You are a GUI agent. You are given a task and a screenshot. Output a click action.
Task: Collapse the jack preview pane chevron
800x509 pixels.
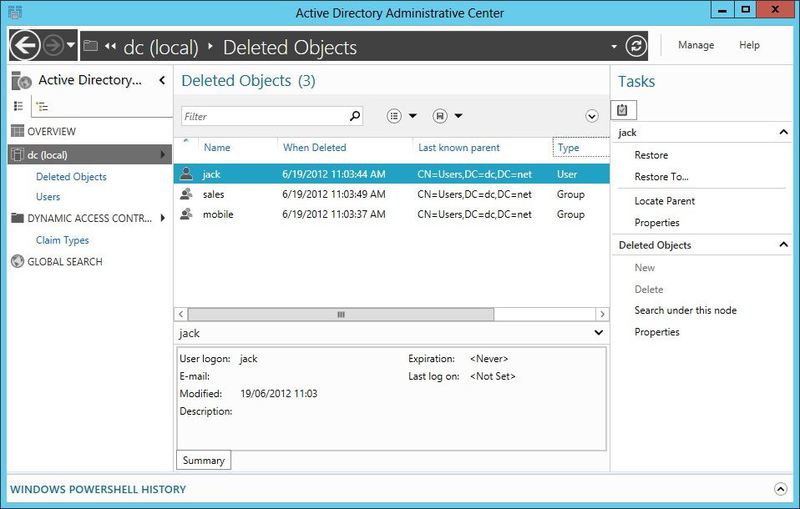[598, 333]
